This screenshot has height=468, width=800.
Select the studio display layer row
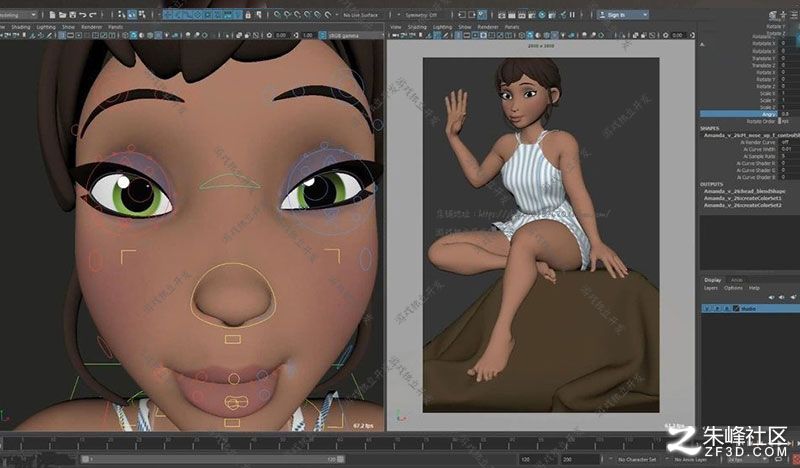point(751,309)
